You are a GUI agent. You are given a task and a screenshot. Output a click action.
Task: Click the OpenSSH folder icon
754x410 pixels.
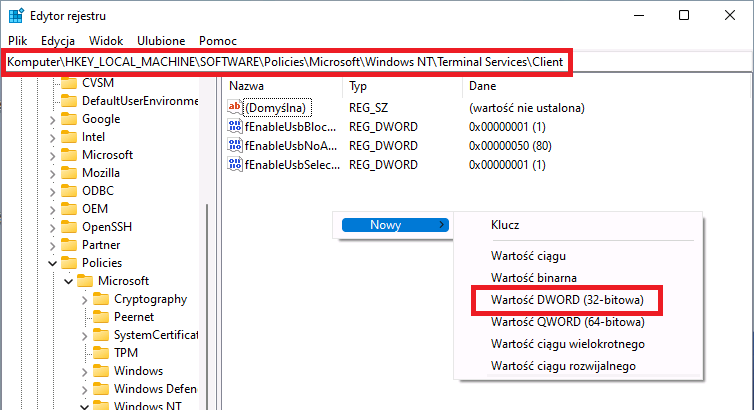69,227
